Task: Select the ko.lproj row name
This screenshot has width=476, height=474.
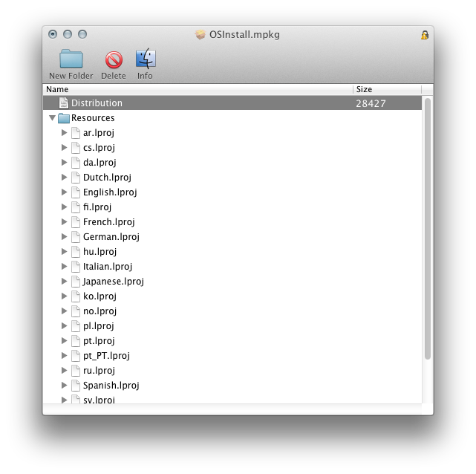Action: pyautogui.click(x=100, y=296)
